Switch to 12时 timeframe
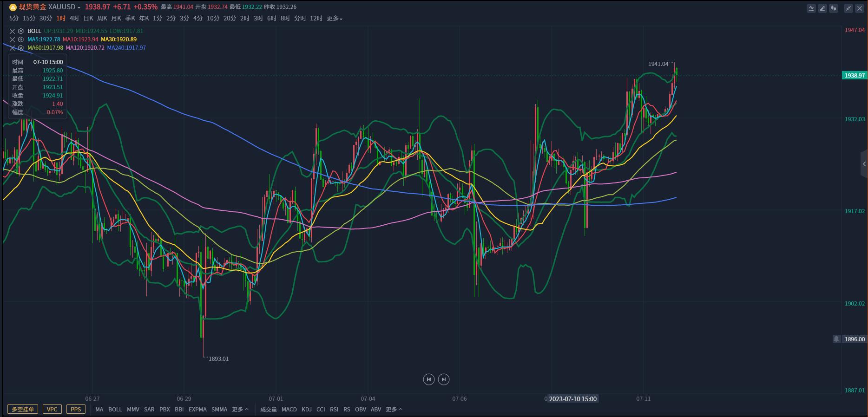This screenshot has height=417, width=868. 316,19
